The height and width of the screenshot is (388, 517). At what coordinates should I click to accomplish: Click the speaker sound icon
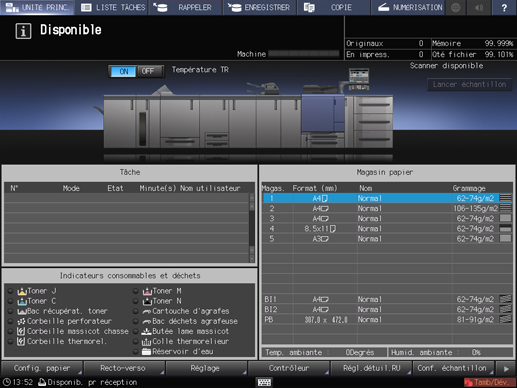click(479, 7)
